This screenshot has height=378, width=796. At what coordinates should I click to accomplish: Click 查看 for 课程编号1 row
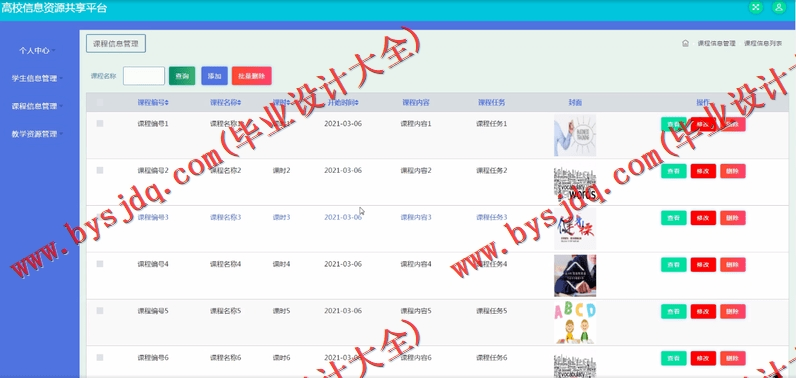(x=673, y=124)
